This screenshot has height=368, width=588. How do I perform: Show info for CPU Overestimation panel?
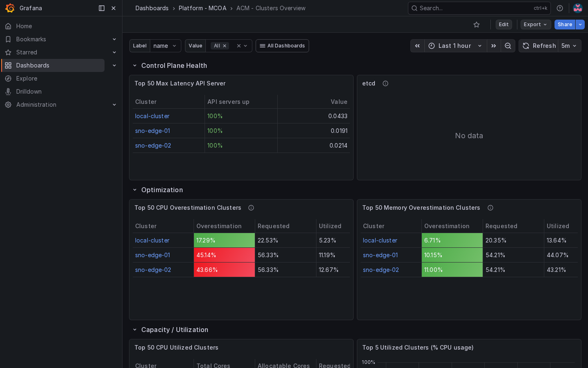click(x=251, y=208)
